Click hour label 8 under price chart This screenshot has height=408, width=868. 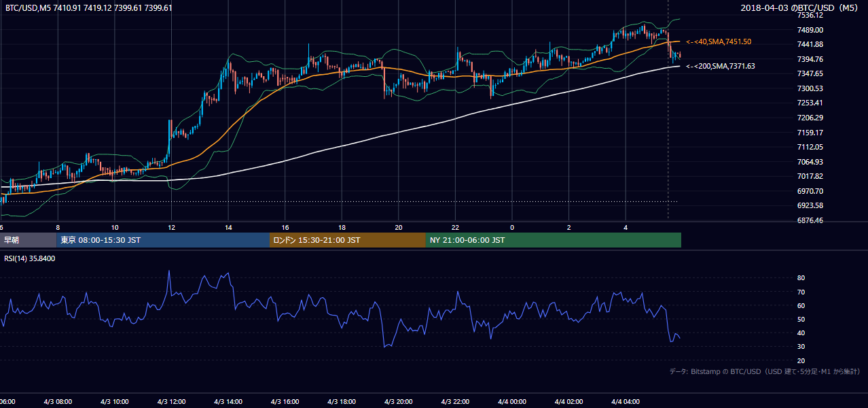(58, 227)
